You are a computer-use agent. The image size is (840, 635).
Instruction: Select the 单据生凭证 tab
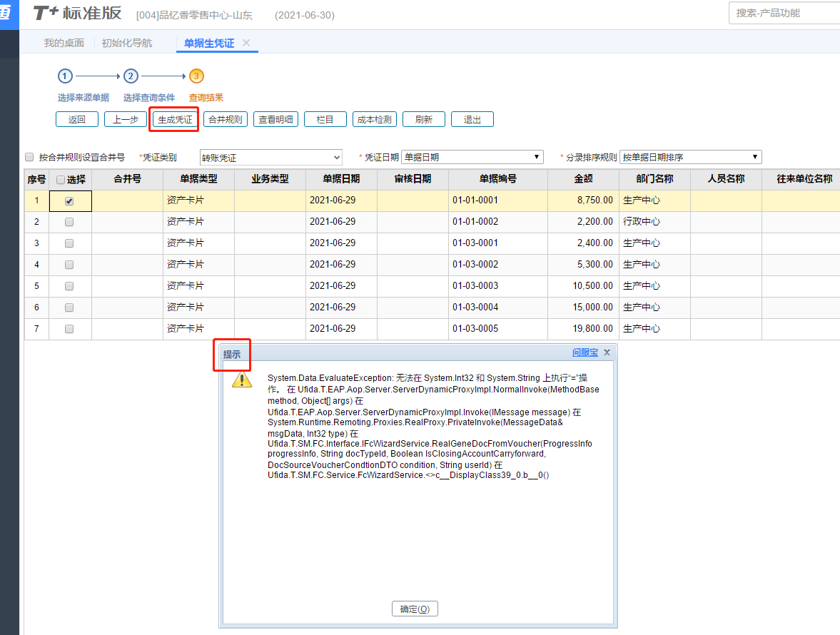pos(209,43)
